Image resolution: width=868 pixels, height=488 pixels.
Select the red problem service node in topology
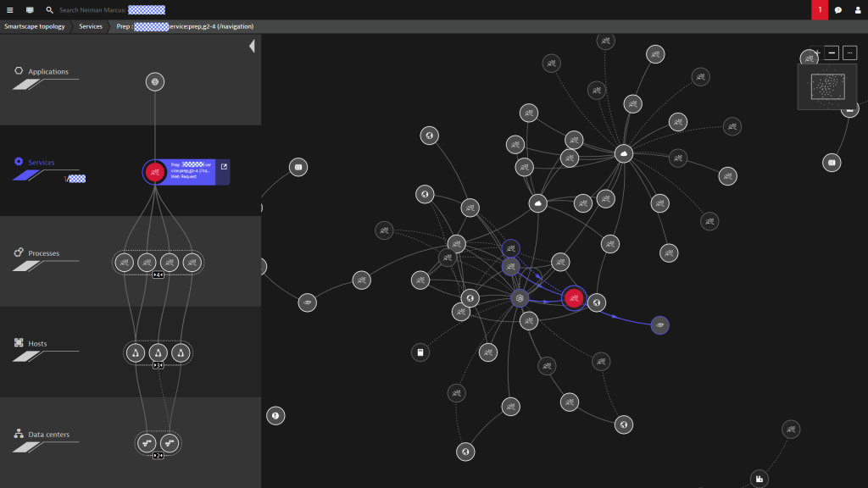pos(573,297)
